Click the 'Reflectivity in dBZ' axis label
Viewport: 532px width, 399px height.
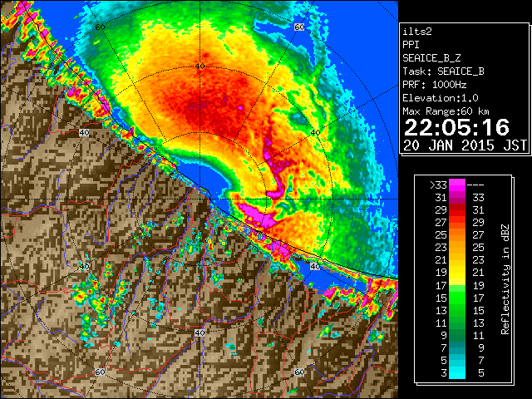pos(505,279)
